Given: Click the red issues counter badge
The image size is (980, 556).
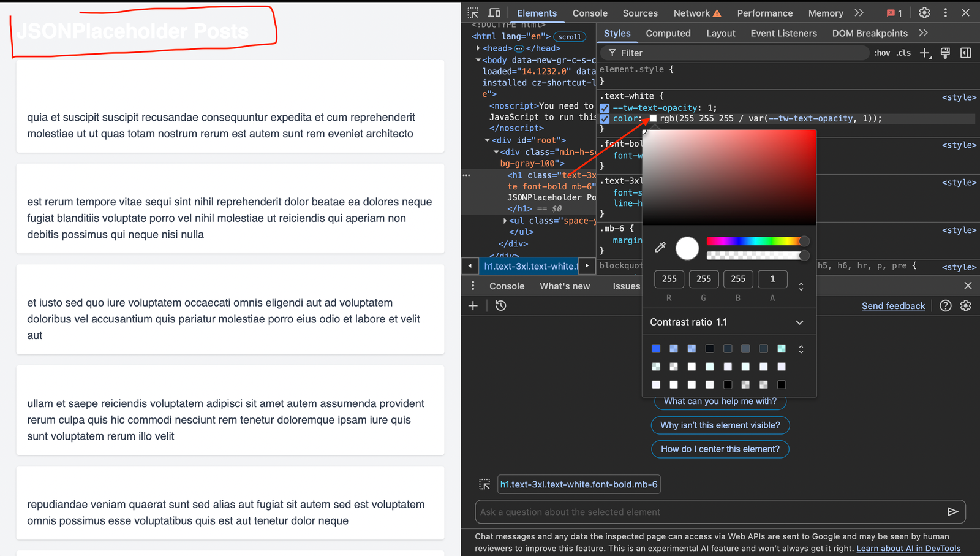Looking at the screenshot, I should (894, 13).
